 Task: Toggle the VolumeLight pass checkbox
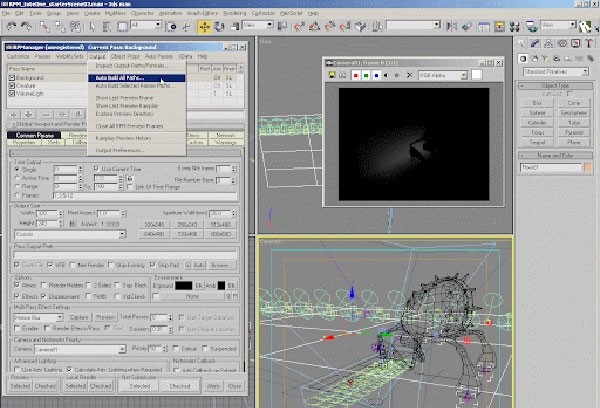coord(10,92)
